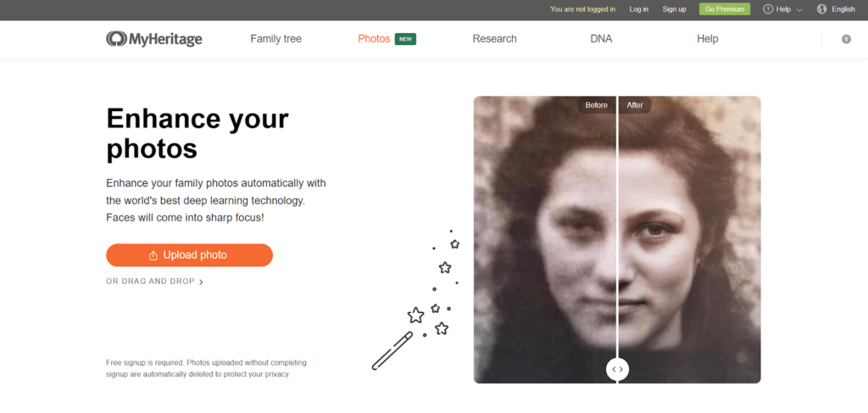Open the Family tree menu
The width and height of the screenshot is (868, 413).
click(x=275, y=39)
